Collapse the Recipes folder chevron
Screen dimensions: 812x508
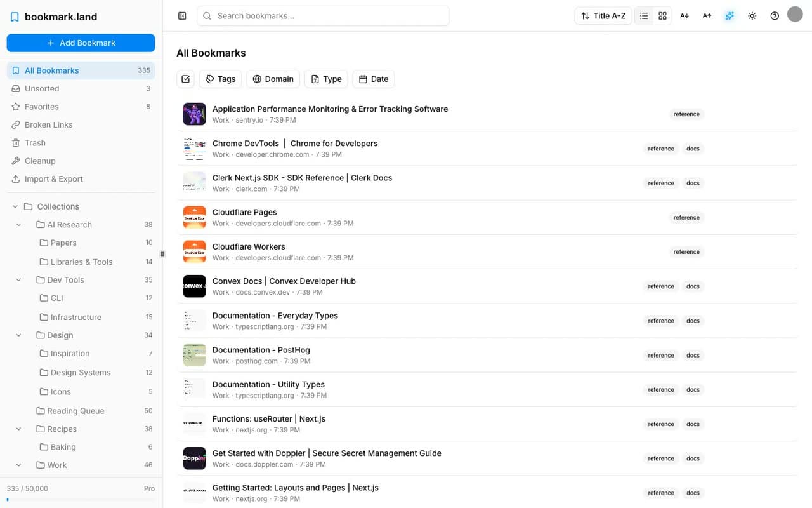18,429
